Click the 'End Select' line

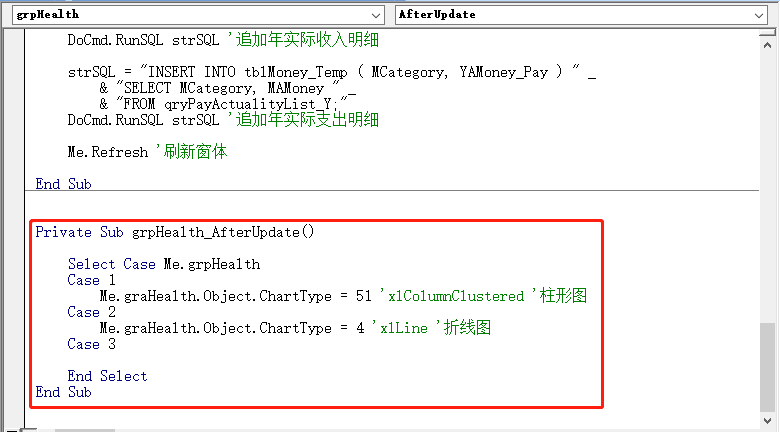pos(107,376)
